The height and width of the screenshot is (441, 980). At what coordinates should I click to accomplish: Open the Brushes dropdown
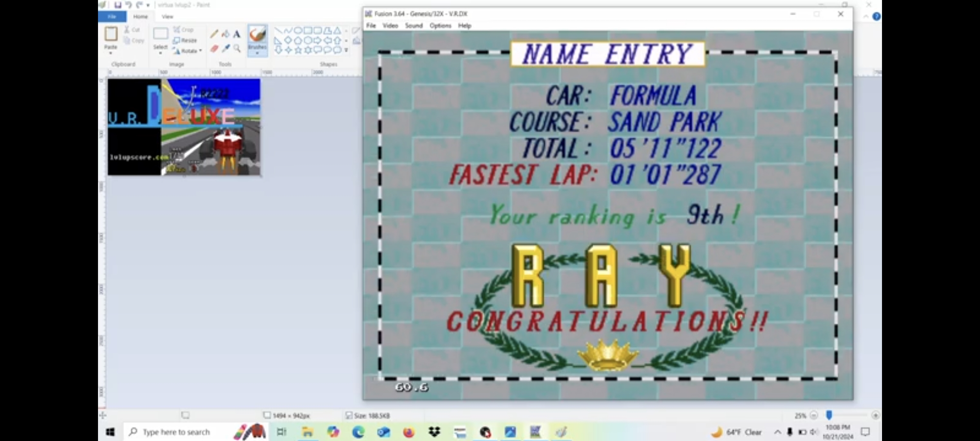pos(257,53)
